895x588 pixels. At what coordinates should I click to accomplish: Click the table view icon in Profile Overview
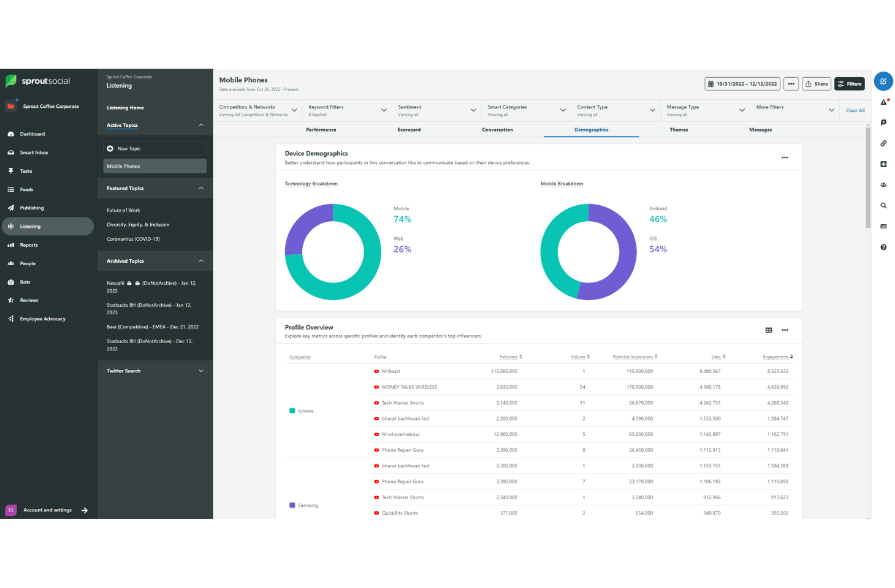[x=769, y=330]
